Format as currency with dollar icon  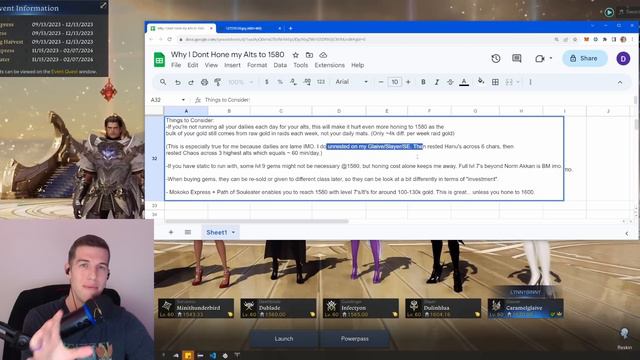pos(267,82)
